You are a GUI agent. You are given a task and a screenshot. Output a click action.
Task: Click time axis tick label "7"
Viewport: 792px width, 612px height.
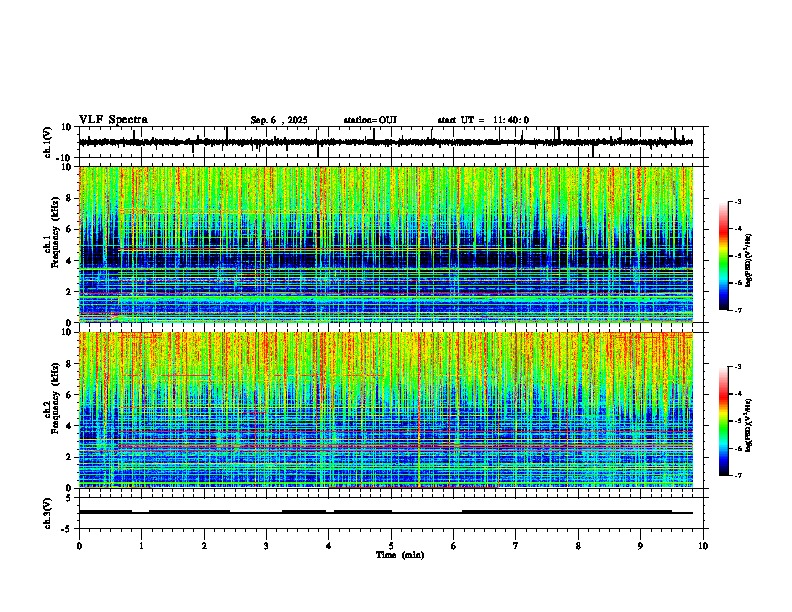[516, 546]
